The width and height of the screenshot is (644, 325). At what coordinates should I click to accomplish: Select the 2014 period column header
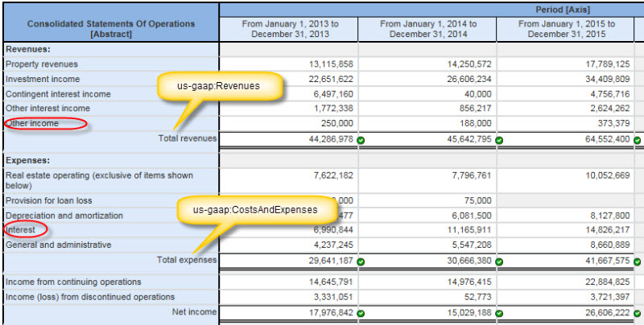tap(428, 29)
